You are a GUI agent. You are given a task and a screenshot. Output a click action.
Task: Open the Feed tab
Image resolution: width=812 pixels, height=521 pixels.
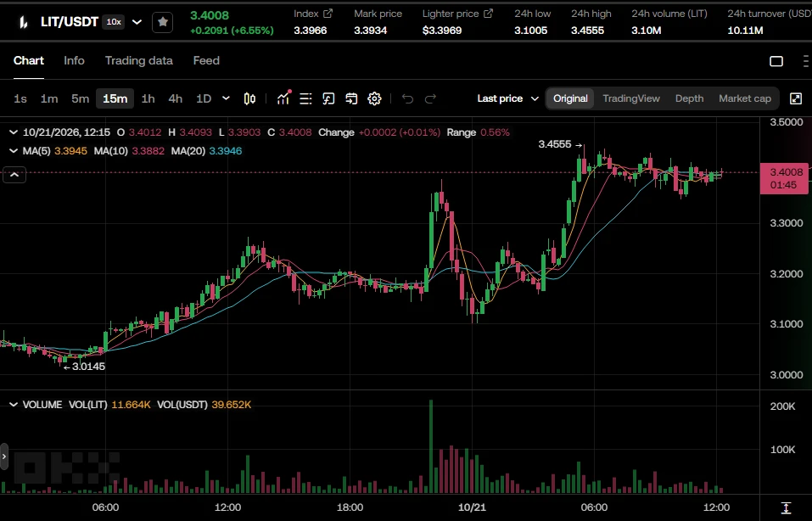click(206, 60)
